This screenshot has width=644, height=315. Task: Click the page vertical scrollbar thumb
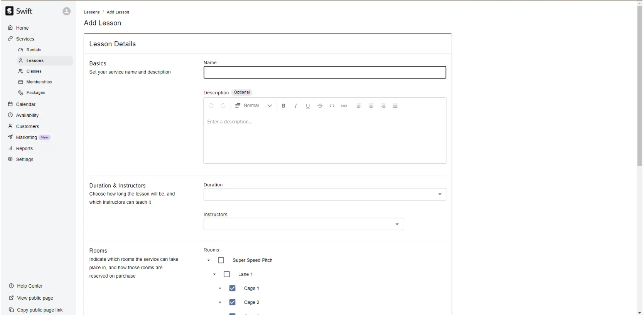coord(640,86)
